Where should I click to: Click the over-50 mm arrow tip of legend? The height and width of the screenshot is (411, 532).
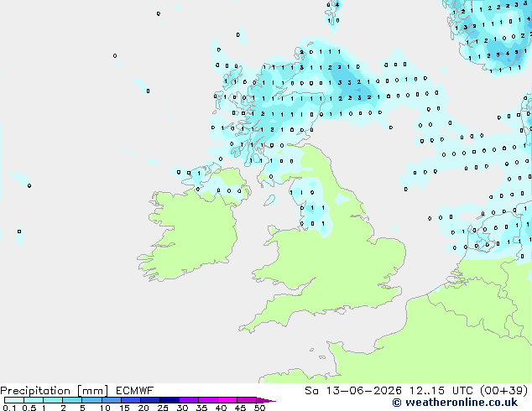pyautogui.click(x=266, y=400)
